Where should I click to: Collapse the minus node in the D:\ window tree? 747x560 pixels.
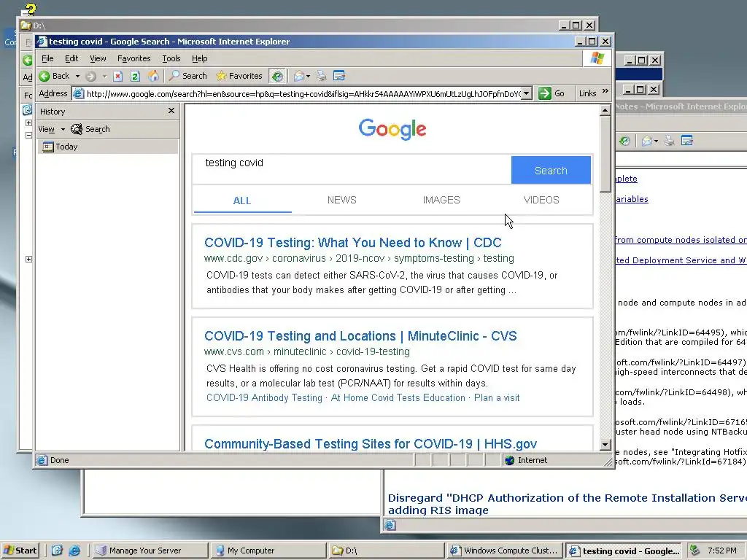point(28,135)
